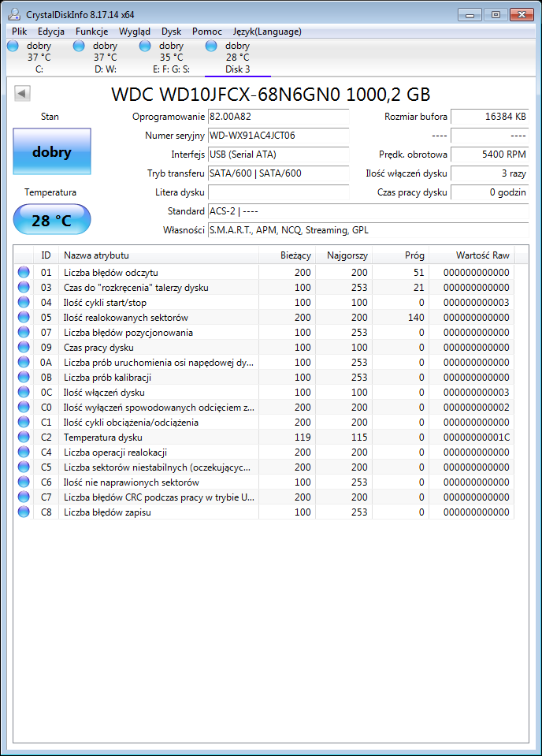Click status orb for attribute 05
542x756 pixels.
tap(24, 317)
